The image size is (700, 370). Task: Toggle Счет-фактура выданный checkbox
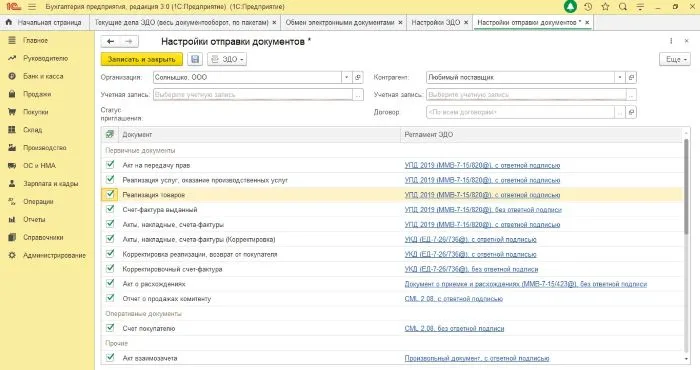(x=110, y=209)
